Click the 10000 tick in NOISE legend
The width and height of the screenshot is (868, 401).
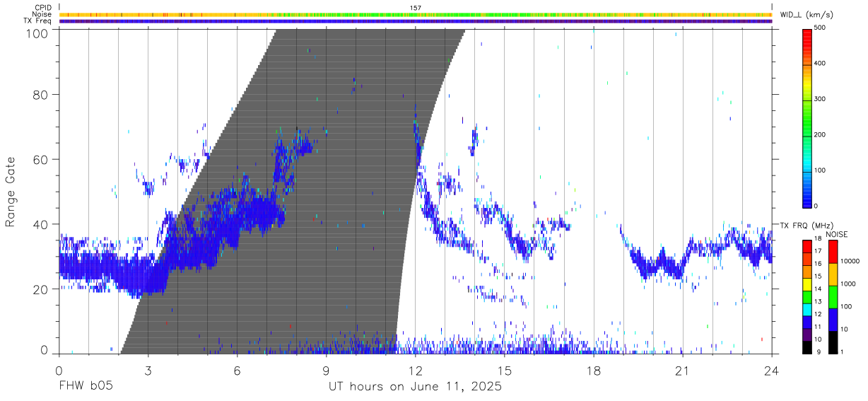(x=850, y=262)
